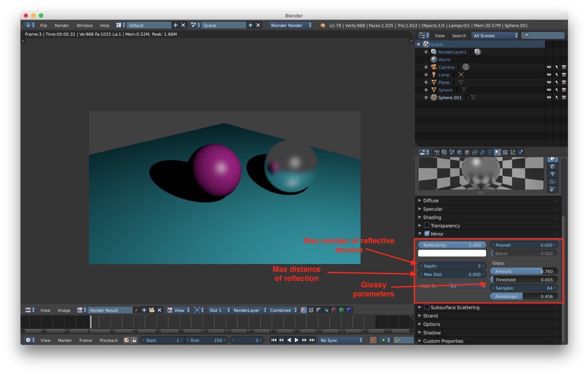This screenshot has width=588, height=374.
Task: Open the Texture properties tab (checker icon)
Action: point(505,152)
